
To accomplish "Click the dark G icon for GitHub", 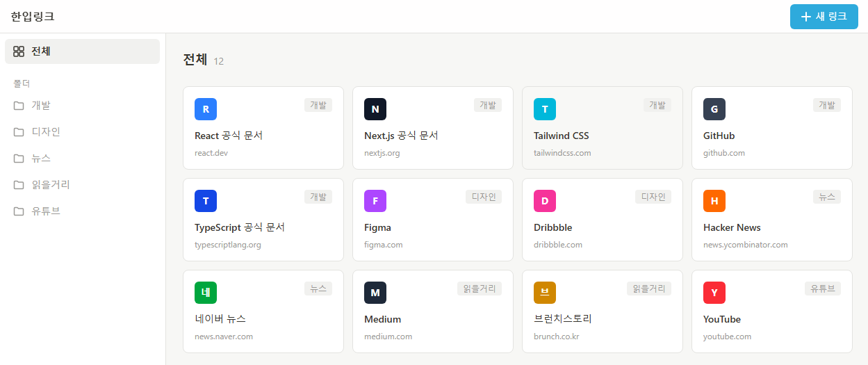I will [x=714, y=109].
